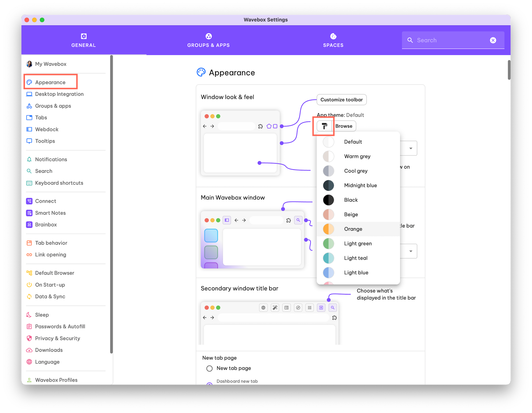Click the Sleep moon icon
The height and width of the screenshot is (413, 532).
[x=29, y=315]
